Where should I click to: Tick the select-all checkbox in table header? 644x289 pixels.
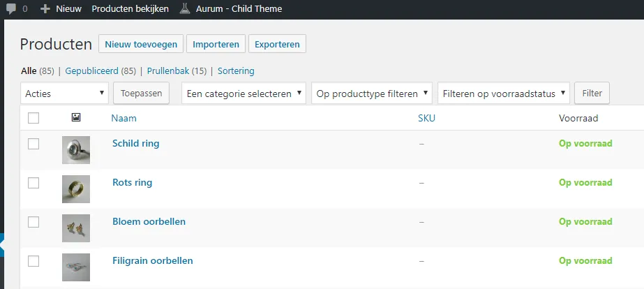coord(33,118)
